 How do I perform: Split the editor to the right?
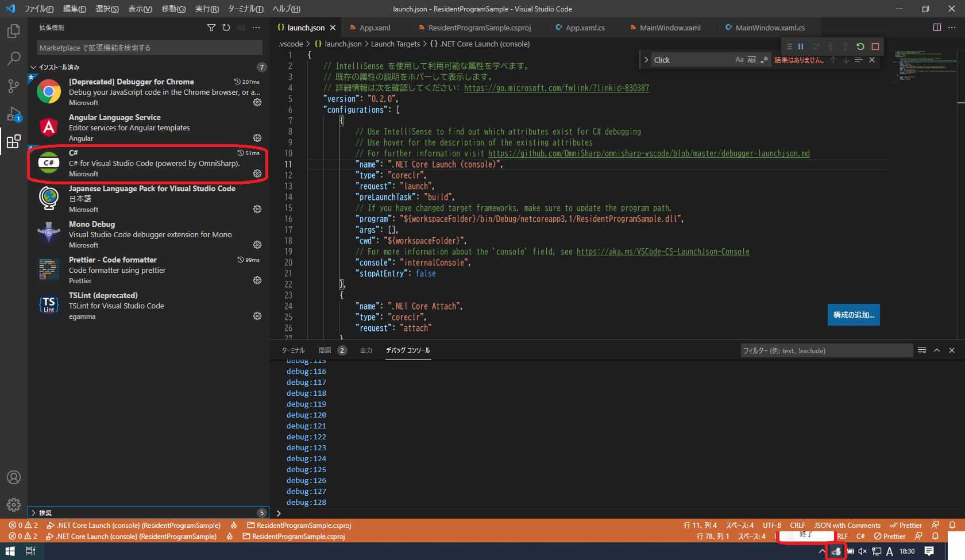[x=937, y=28]
